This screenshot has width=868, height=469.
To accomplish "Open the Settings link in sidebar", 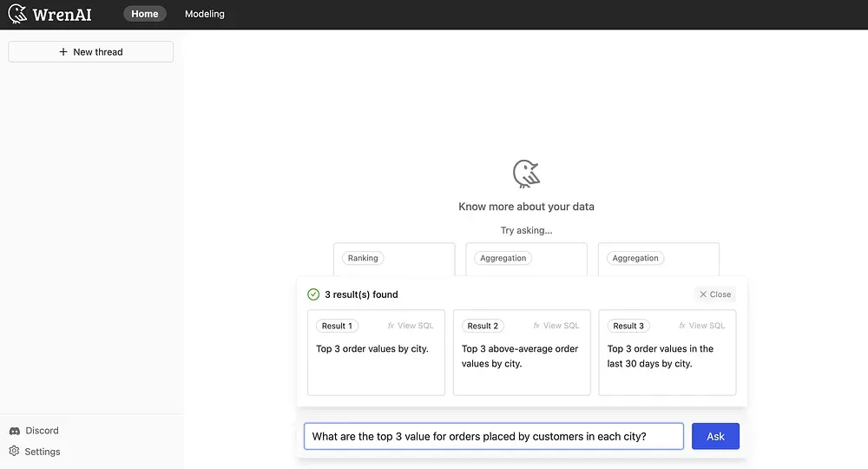I will click(x=43, y=452).
